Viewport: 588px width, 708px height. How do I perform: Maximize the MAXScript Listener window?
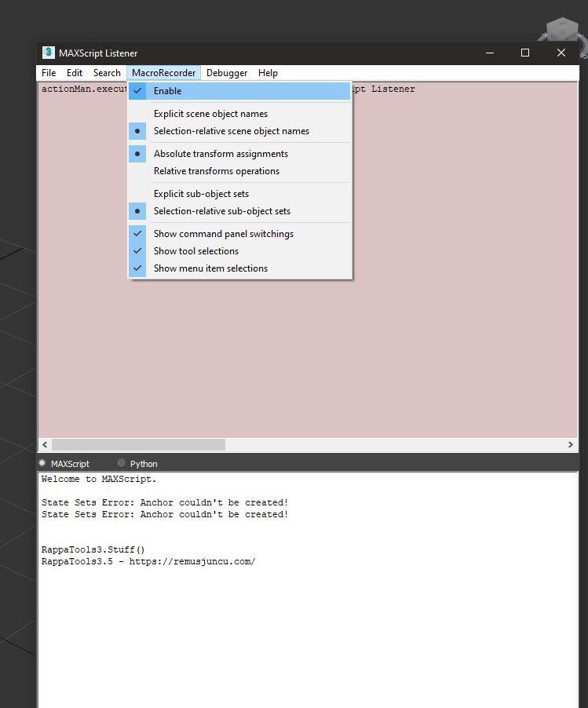point(524,53)
